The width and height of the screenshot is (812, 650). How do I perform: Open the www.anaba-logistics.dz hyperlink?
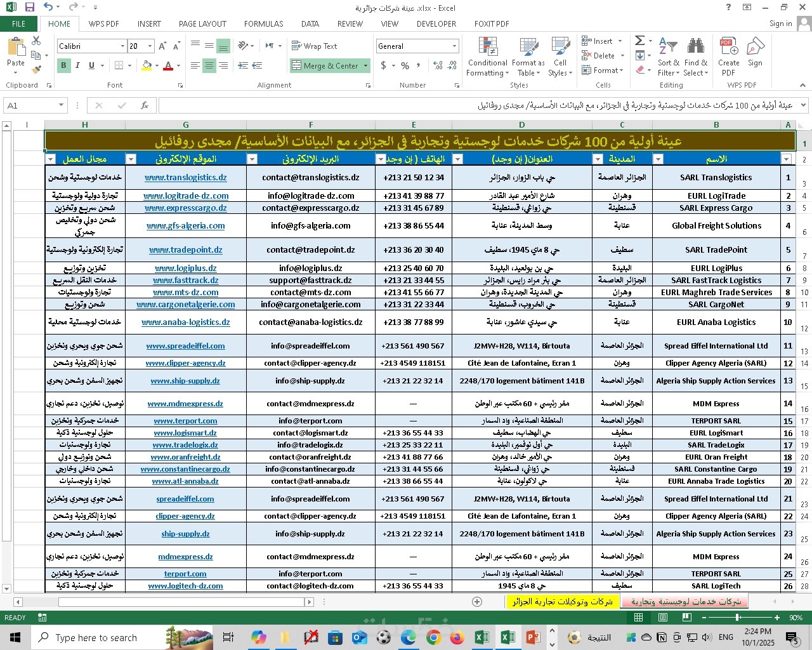186,322
